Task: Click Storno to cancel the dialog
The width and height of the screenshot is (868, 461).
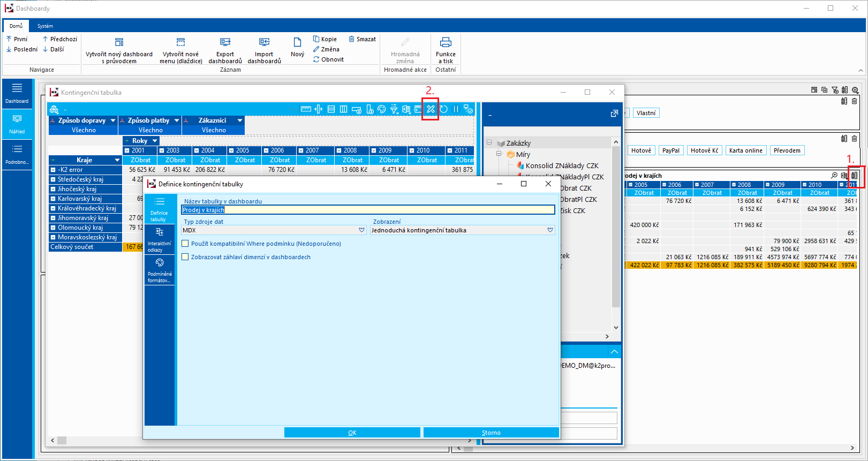Action: 491,433
